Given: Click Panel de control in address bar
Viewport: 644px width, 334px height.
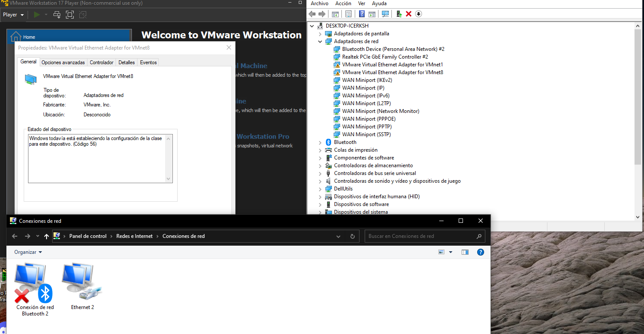Looking at the screenshot, I should point(88,236).
